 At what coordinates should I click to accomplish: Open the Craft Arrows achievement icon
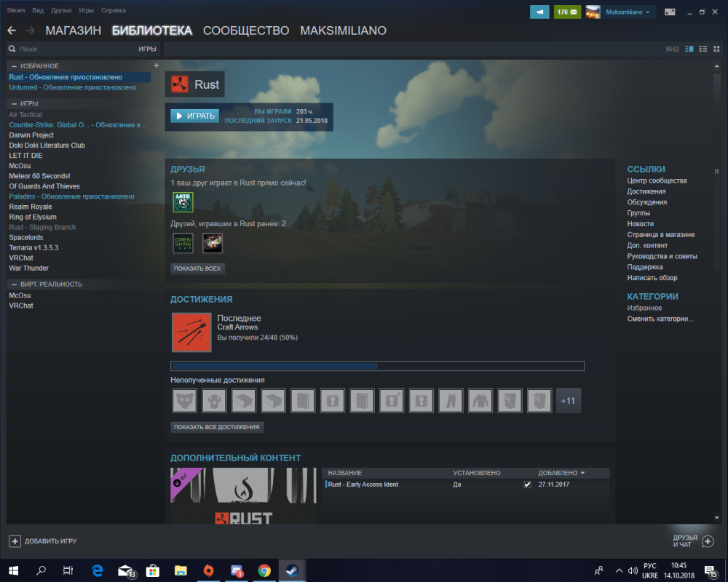(191, 332)
